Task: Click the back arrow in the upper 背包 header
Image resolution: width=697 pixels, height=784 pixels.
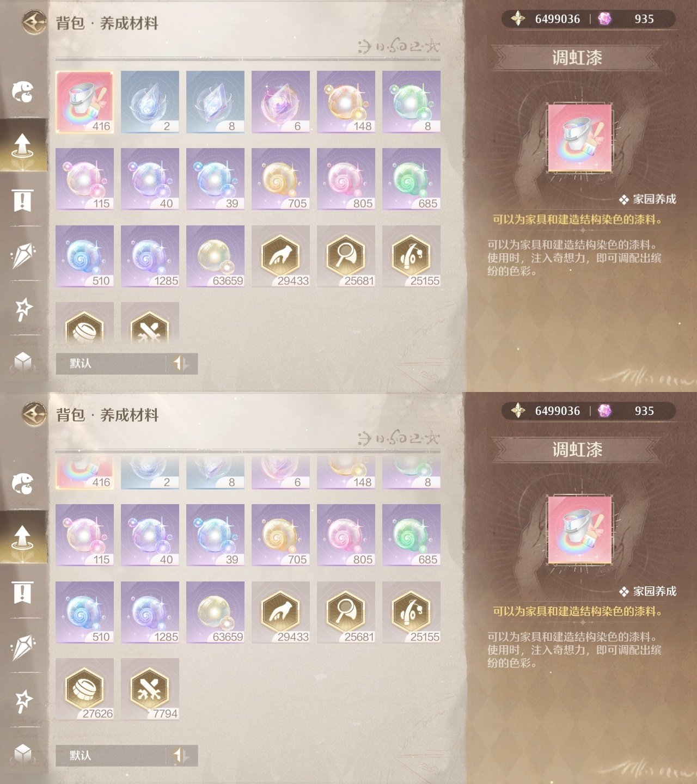Action: 34,22
